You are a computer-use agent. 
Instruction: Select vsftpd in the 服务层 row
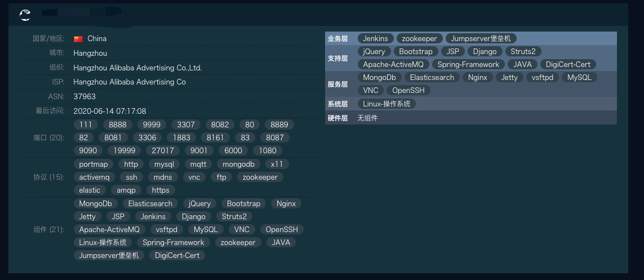point(543,78)
